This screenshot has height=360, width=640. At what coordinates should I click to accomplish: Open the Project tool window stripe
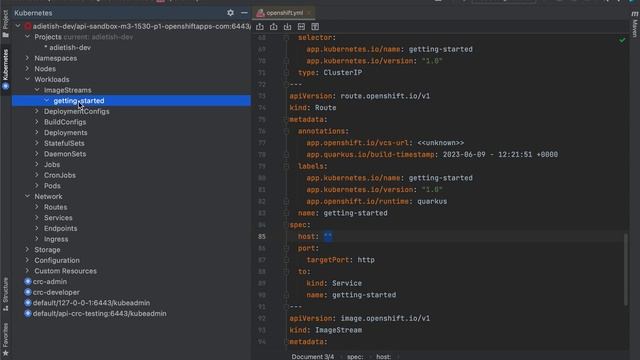(x=5, y=24)
